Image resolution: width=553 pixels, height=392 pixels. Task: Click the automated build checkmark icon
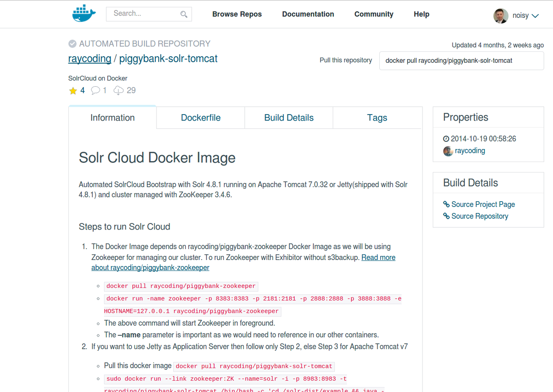(73, 44)
